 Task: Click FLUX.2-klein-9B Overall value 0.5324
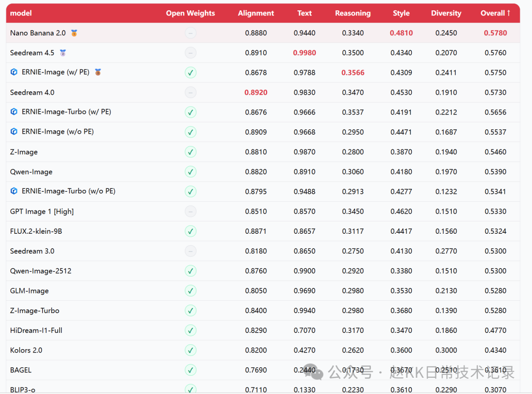pyautogui.click(x=496, y=231)
